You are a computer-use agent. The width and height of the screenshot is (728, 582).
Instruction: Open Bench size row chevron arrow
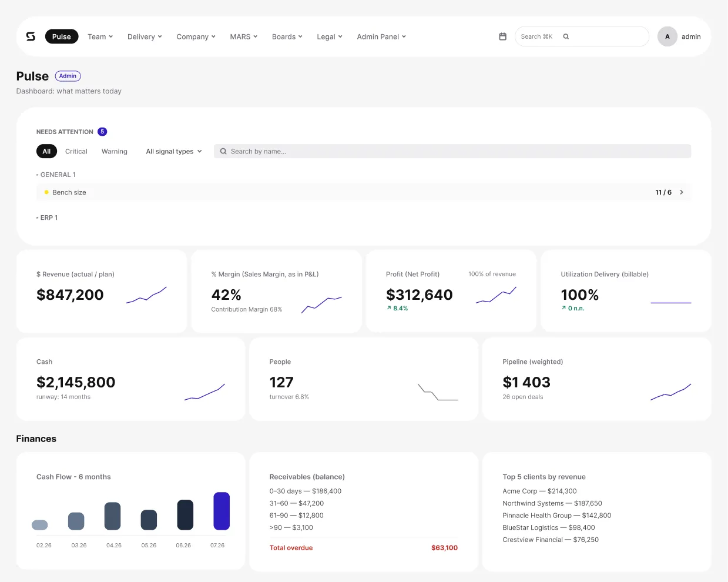[x=682, y=192]
